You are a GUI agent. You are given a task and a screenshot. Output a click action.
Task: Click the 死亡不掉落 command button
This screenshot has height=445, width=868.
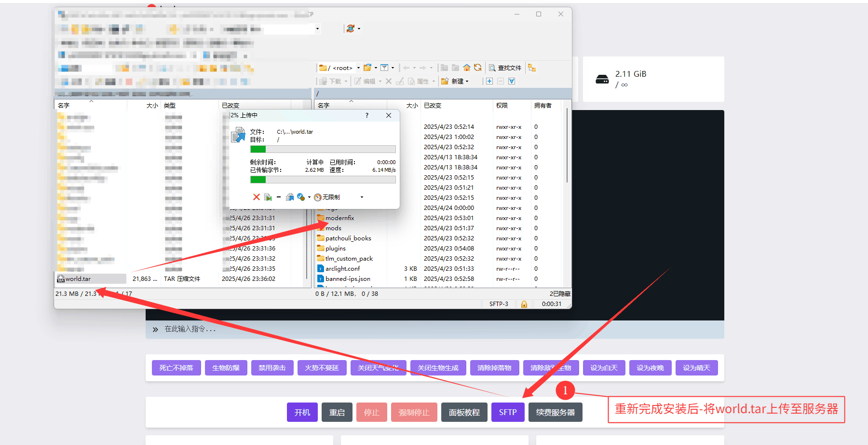176,368
